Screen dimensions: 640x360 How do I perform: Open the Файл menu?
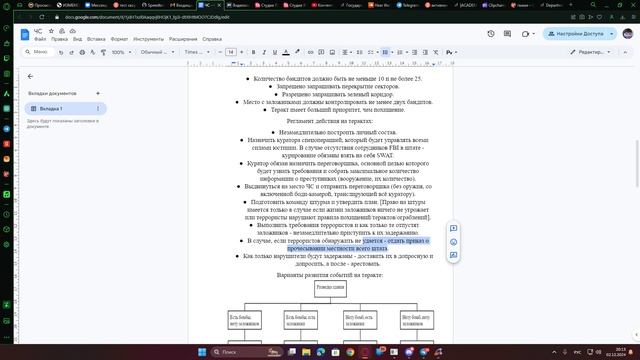40,39
